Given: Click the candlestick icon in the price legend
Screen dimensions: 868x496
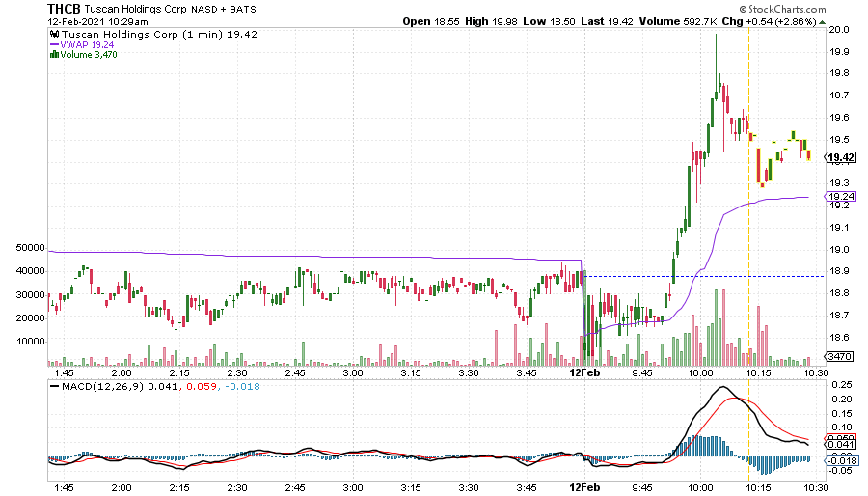Looking at the screenshot, I should [x=54, y=34].
